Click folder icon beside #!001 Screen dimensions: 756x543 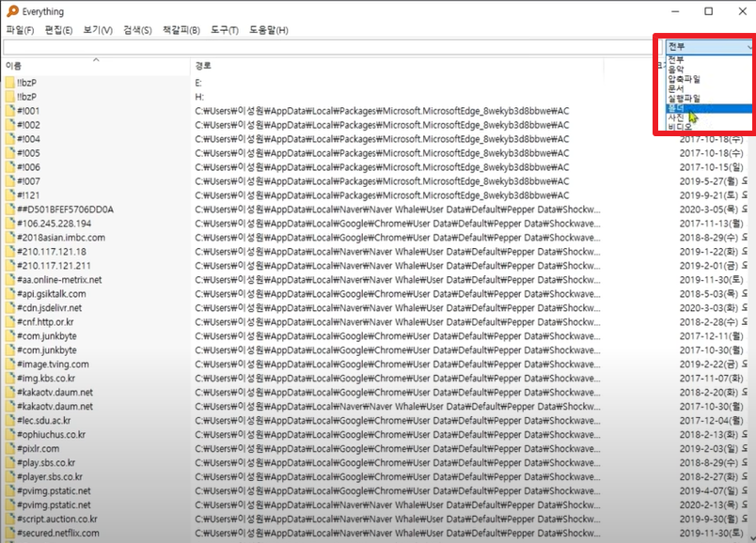click(9, 111)
